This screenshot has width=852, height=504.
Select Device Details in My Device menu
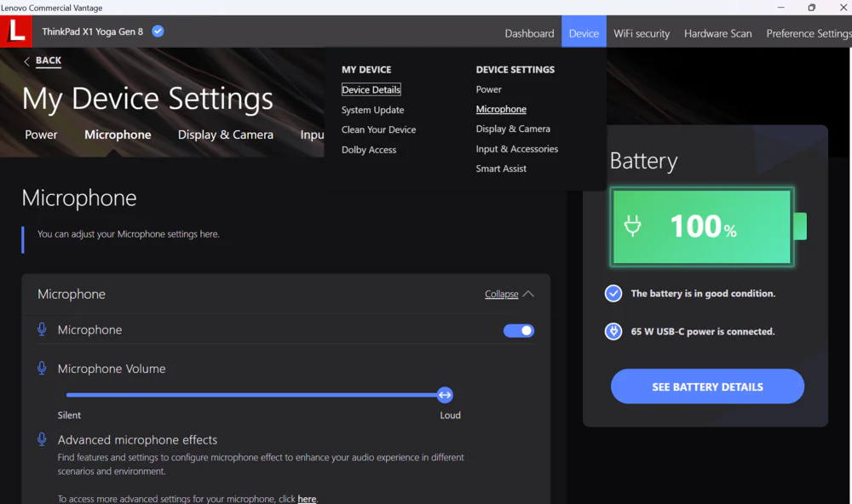(x=371, y=89)
